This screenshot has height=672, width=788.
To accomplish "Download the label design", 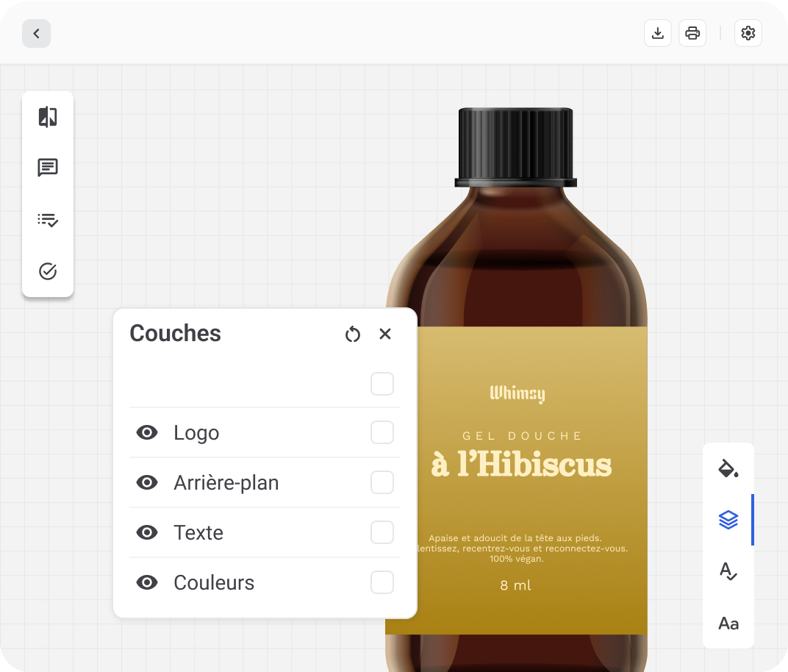I will [658, 33].
